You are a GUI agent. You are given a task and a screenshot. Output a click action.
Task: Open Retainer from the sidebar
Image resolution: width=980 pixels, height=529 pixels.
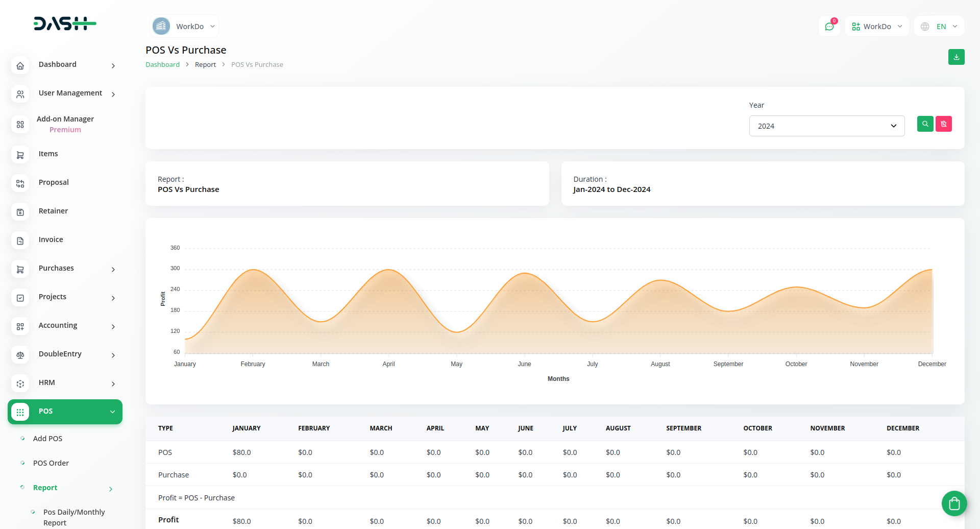point(53,211)
